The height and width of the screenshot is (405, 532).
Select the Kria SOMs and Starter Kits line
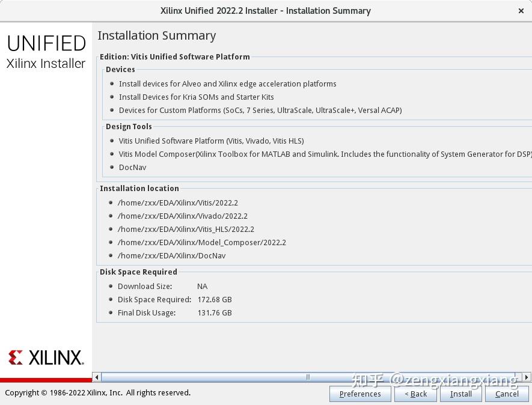point(196,97)
